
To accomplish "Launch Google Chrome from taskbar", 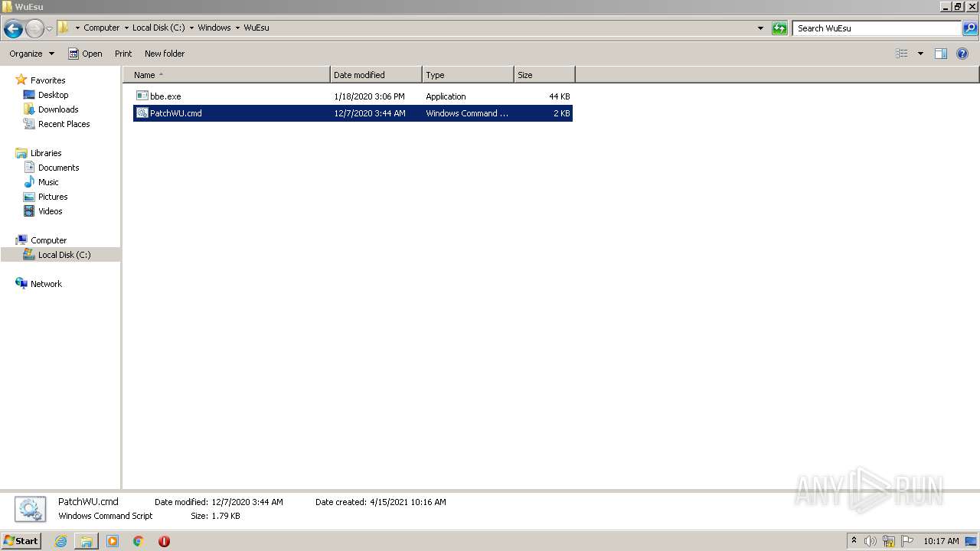I will pos(139,541).
